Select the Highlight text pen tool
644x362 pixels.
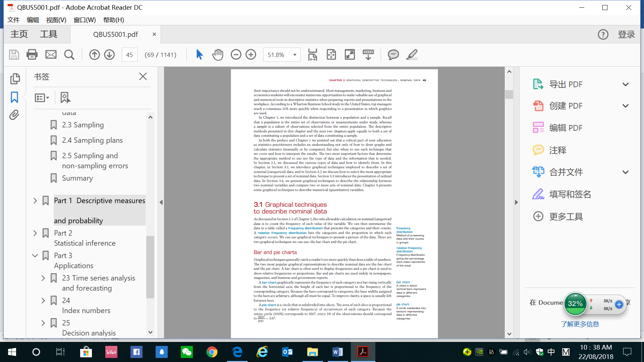coord(412,55)
